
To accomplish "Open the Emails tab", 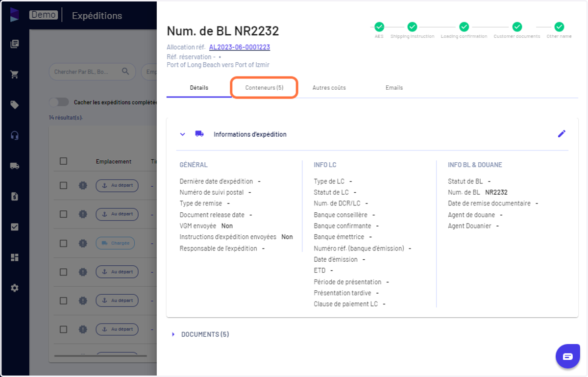I will click(394, 88).
